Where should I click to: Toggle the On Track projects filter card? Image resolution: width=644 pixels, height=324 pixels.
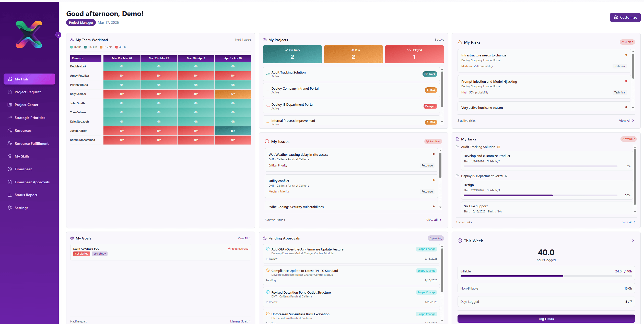[x=292, y=54]
